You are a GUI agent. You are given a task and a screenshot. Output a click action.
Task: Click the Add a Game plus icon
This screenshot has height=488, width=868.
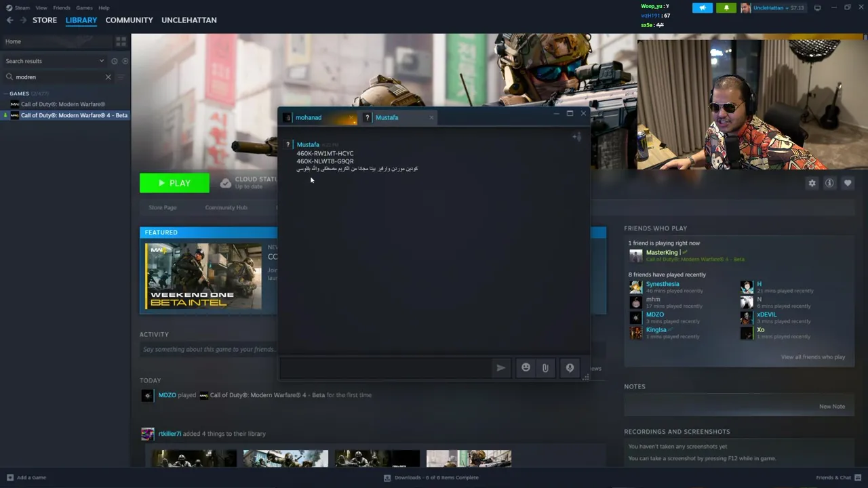point(9,478)
